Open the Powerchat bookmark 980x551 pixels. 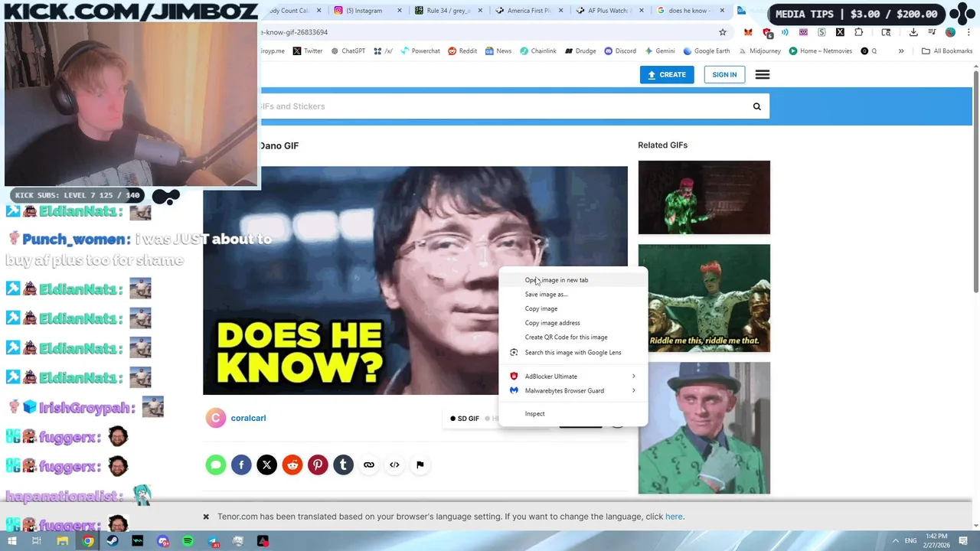[420, 51]
